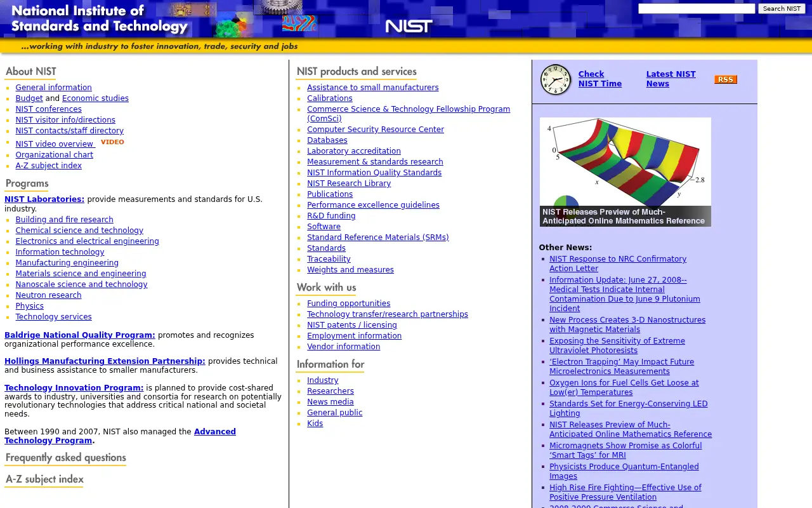The height and width of the screenshot is (508, 812).
Task: Open Hollings Manufacturing Extension Partnership link
Action: coord(105,361)
